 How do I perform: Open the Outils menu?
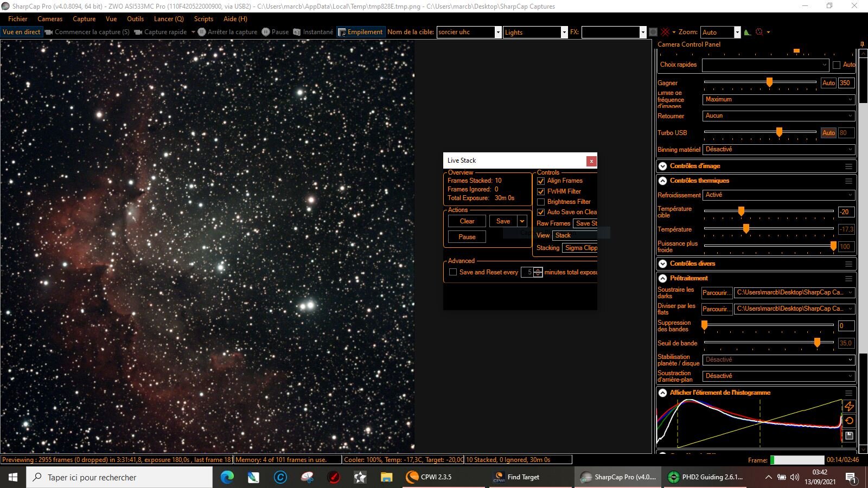click(136, 18)
